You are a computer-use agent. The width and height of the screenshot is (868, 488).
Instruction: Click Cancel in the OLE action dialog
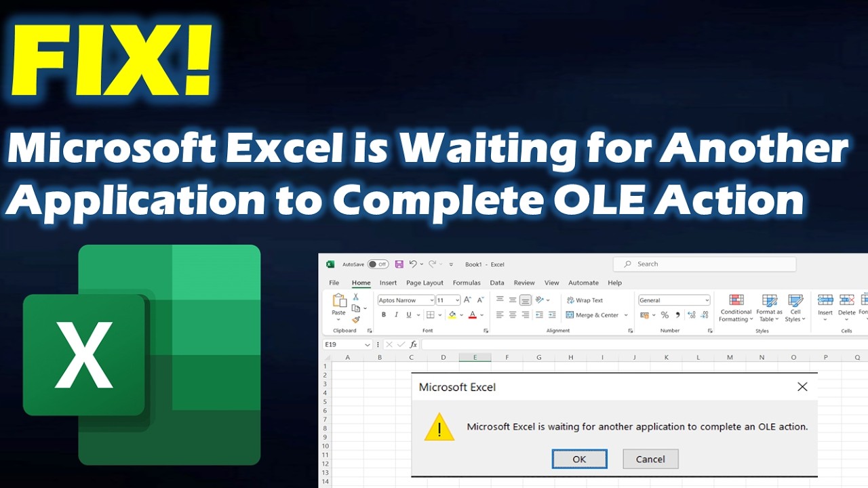(x=650, y=459)
